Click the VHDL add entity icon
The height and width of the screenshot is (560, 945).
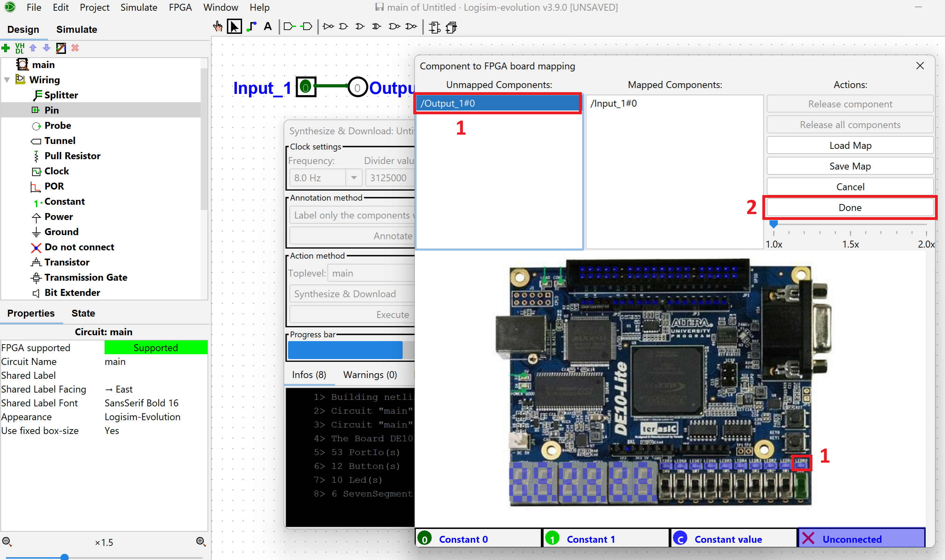(20, 48)
